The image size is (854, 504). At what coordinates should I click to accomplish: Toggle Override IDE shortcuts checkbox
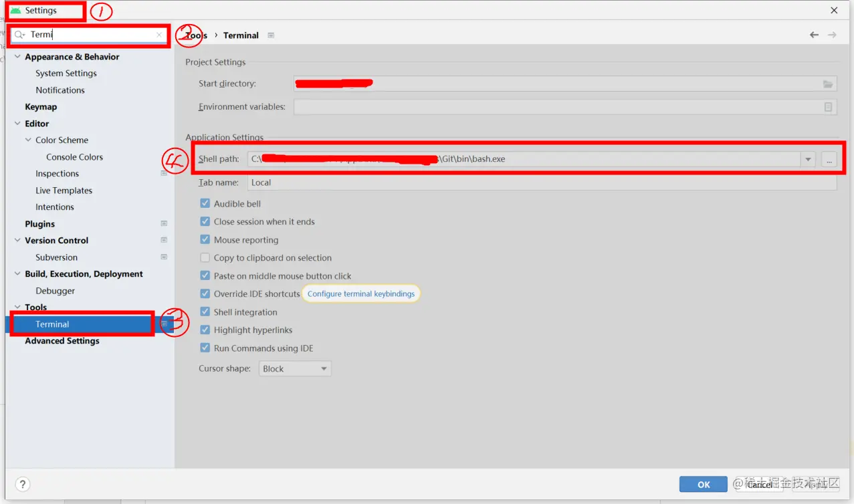[205, 293]
